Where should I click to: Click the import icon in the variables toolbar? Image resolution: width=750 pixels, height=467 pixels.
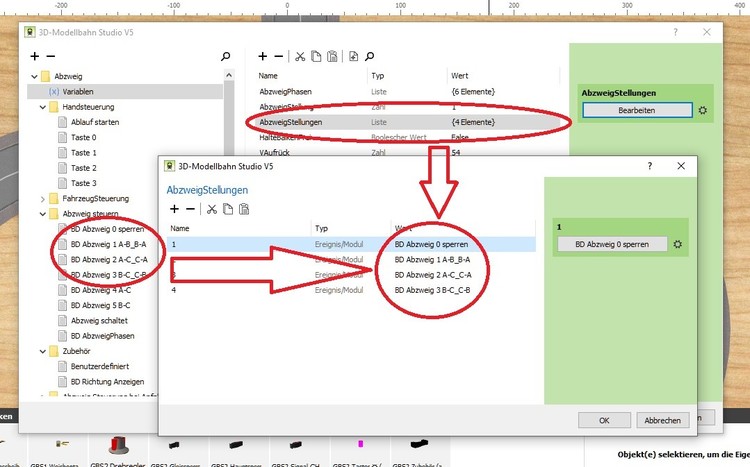[353, 56]
